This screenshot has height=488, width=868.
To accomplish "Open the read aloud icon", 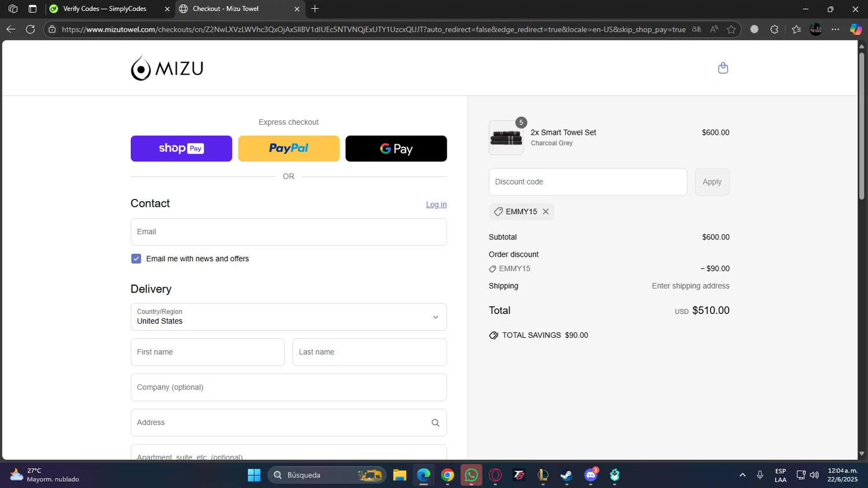I will point(714,29).
